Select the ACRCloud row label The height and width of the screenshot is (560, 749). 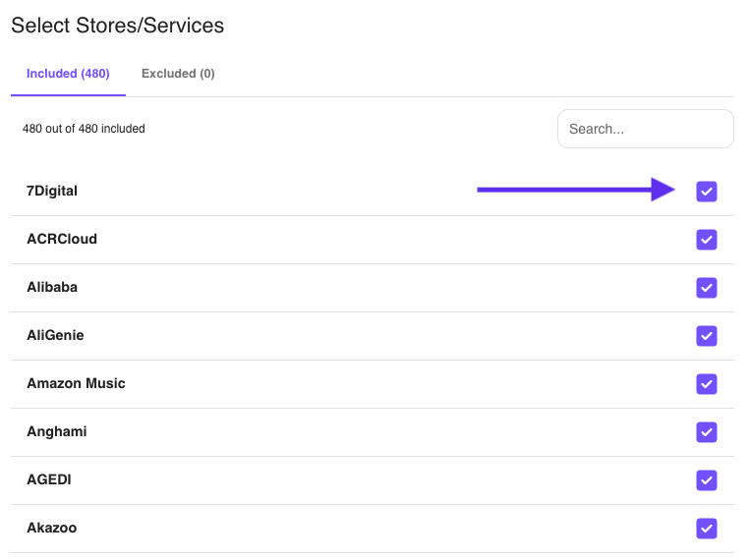62,239
